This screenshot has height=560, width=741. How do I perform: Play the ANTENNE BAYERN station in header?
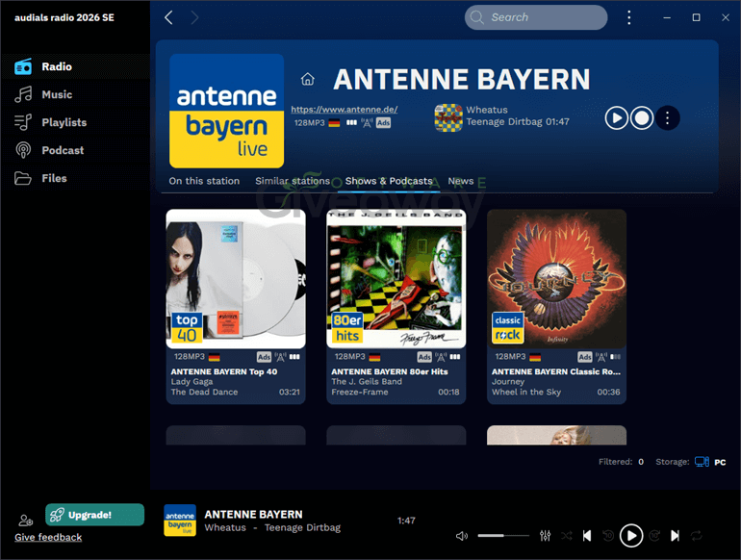[617, 117]
